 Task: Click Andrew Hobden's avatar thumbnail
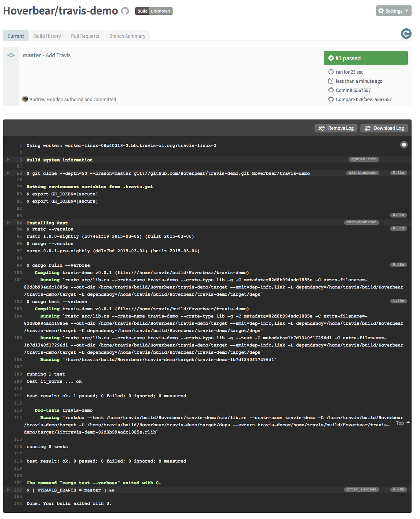25,99
